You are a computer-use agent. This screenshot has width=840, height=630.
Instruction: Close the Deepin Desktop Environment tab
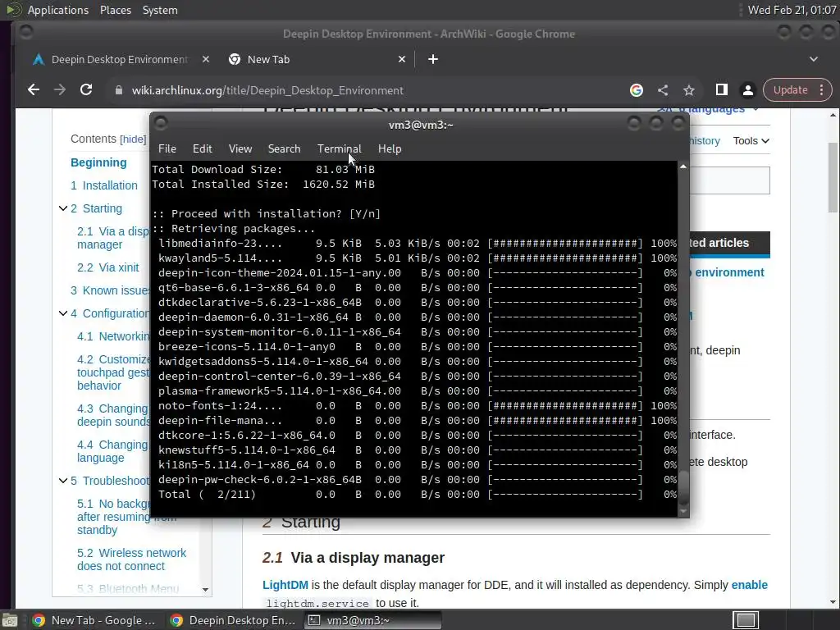(206, 59)
